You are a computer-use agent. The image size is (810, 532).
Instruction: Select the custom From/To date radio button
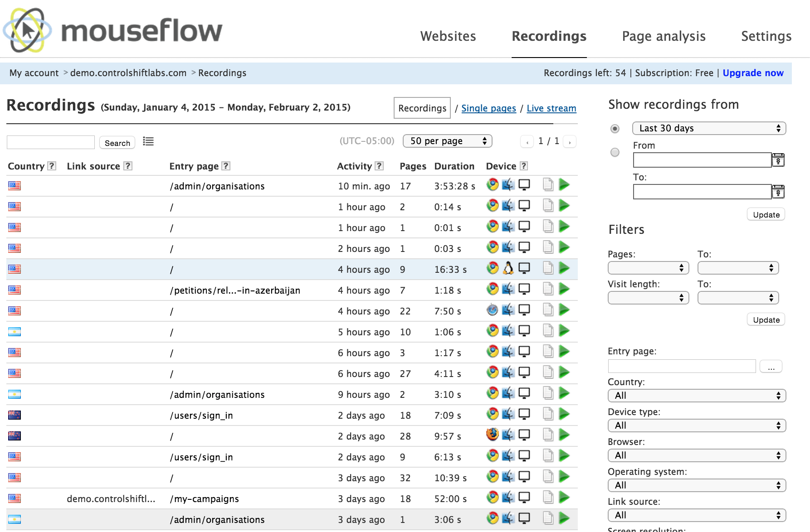[x=615, y=152]
